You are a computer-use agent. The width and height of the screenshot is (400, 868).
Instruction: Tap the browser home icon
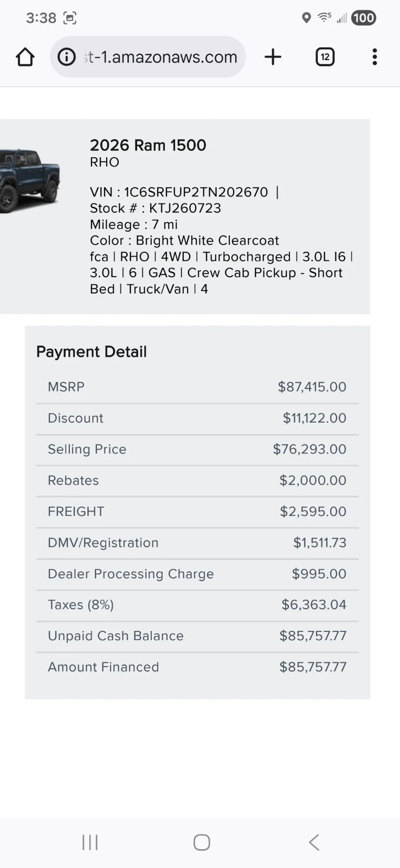(25, 57)
